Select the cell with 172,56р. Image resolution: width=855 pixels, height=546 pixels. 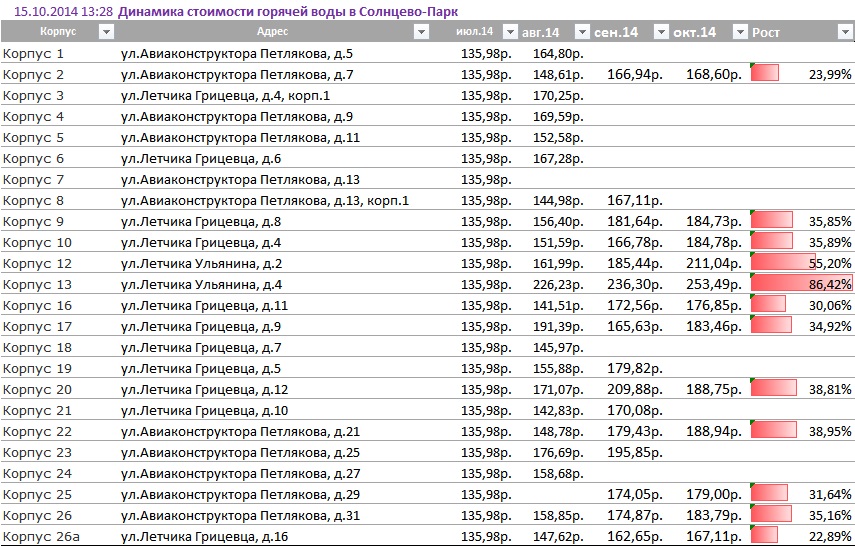point(635,305)
